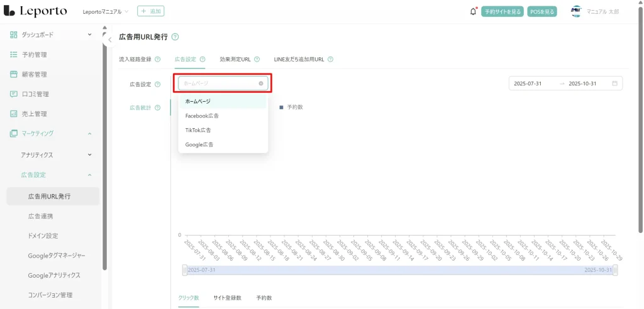644x309 pixels.
Task: Click the 売上管理 chart icon
Action: coord(14,114)
